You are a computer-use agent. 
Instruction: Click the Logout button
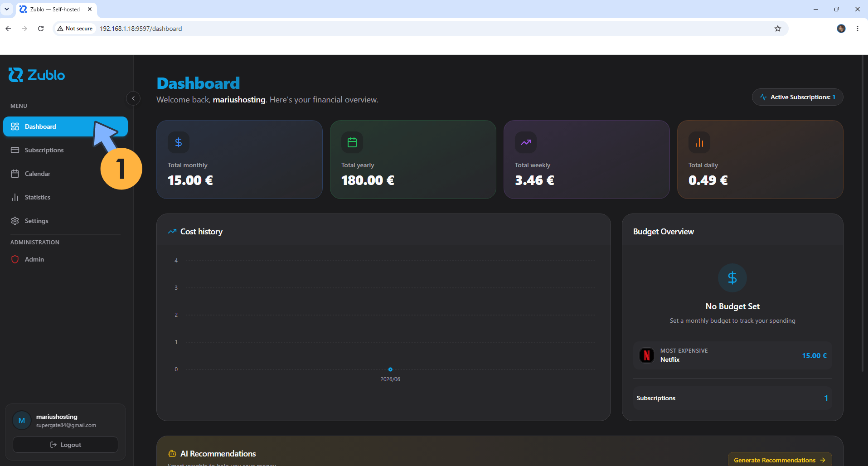coord(65,445)
